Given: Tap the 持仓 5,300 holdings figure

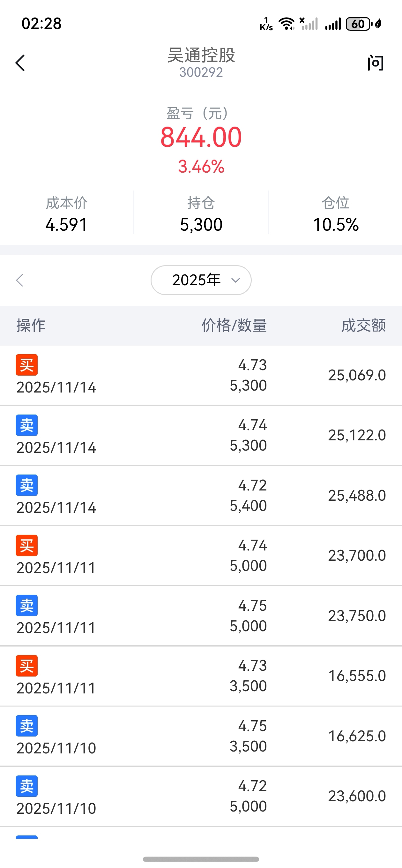Looking at the screenshot, I should (201, 224).
